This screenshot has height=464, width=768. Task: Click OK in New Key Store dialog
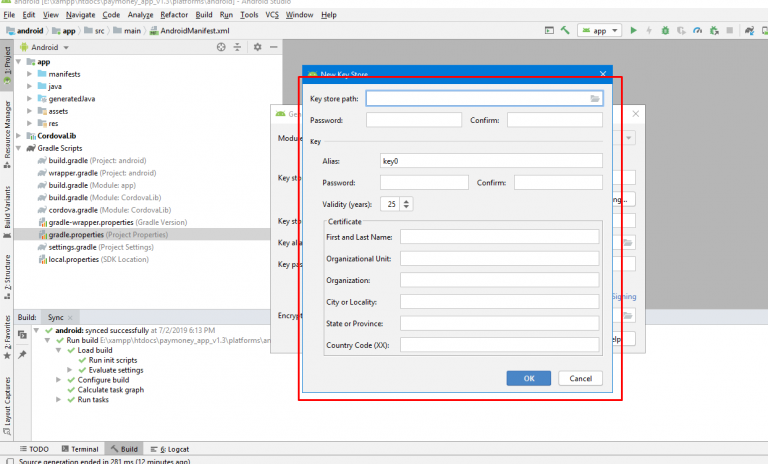click(528, 378)
